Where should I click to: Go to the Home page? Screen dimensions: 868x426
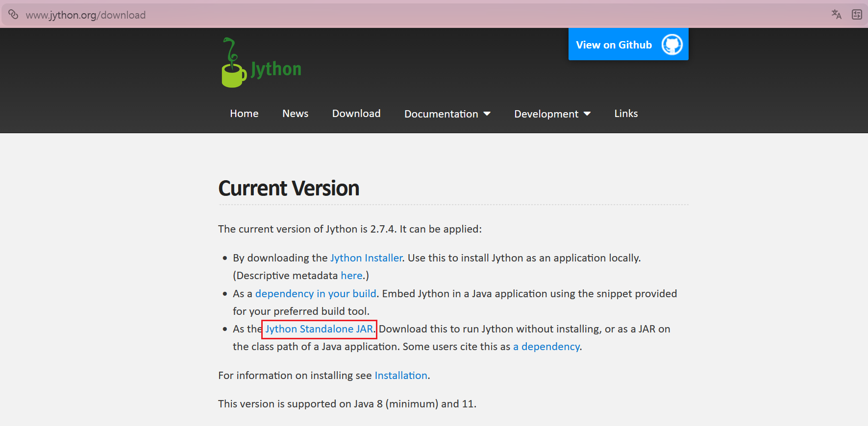244,114
